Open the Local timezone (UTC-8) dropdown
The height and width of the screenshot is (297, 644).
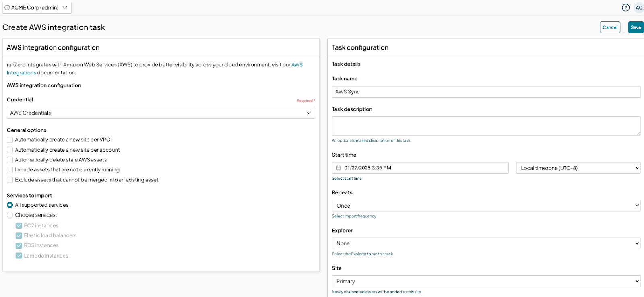[x=578, y=168]
